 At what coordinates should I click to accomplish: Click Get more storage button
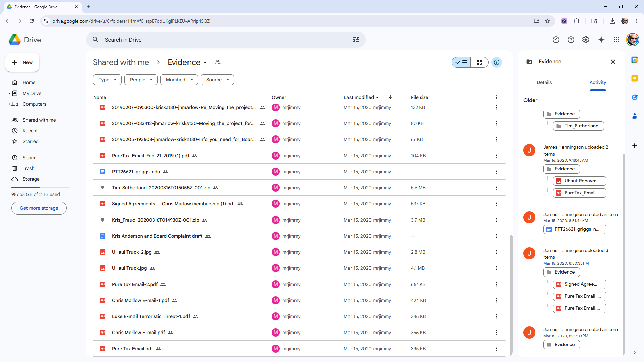tap(39, 208)
